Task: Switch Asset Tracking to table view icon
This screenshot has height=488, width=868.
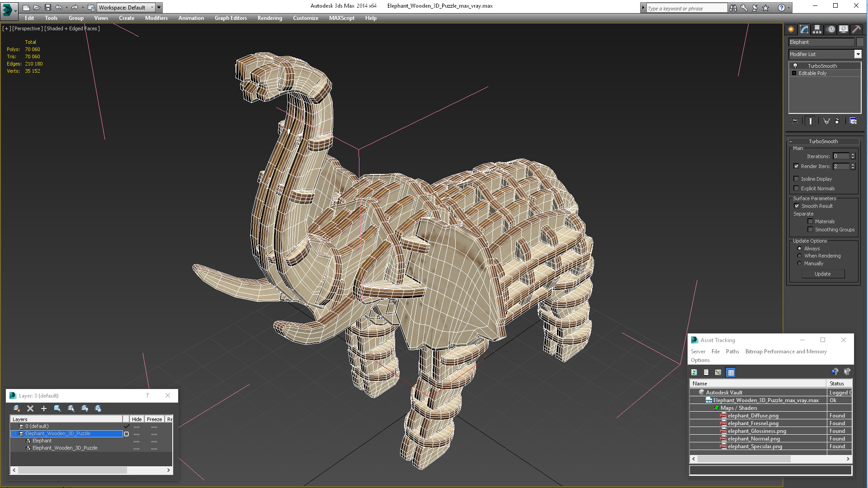Action: point(731,372)
